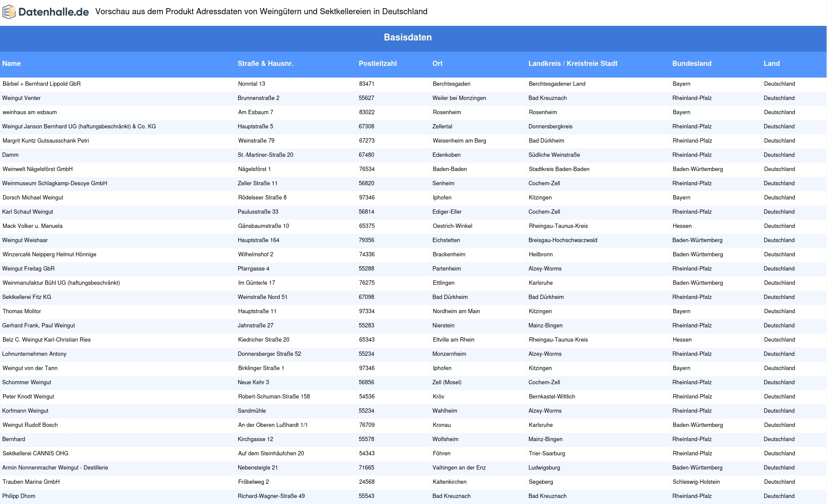Click Weingut von der Tann

coord(30,368)
